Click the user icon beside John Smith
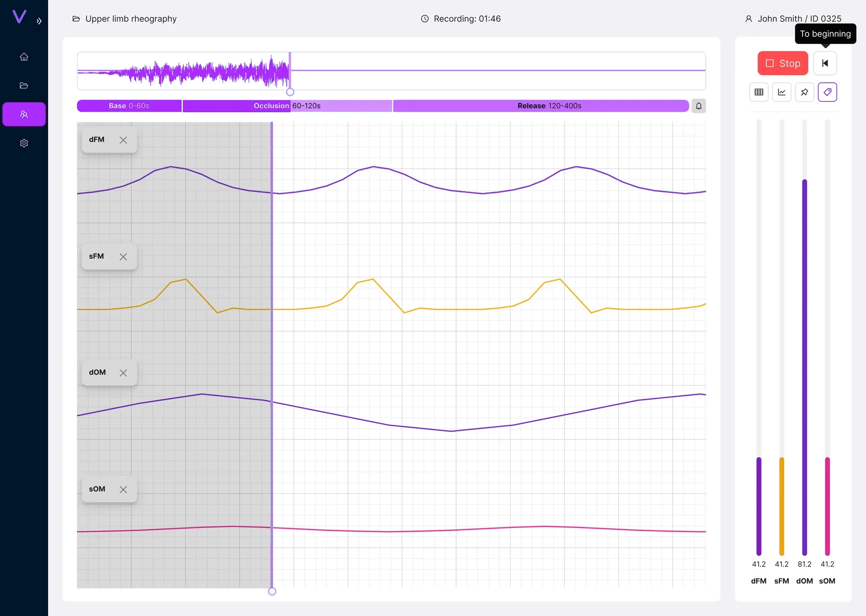This screenshot has height=616, width=866. pyautogui.click(x=749, y=19)
